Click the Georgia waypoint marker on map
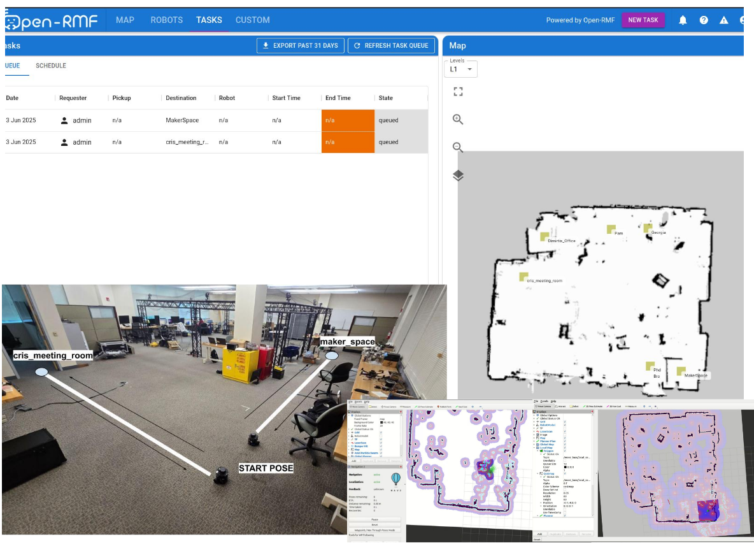Image resolution: width=754 pixels, height=560 pixels. click(648, 227)
